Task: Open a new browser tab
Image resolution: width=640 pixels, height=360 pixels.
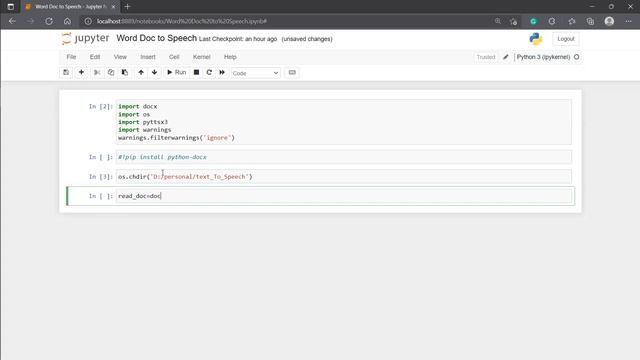Action: [x=127, y=7]
